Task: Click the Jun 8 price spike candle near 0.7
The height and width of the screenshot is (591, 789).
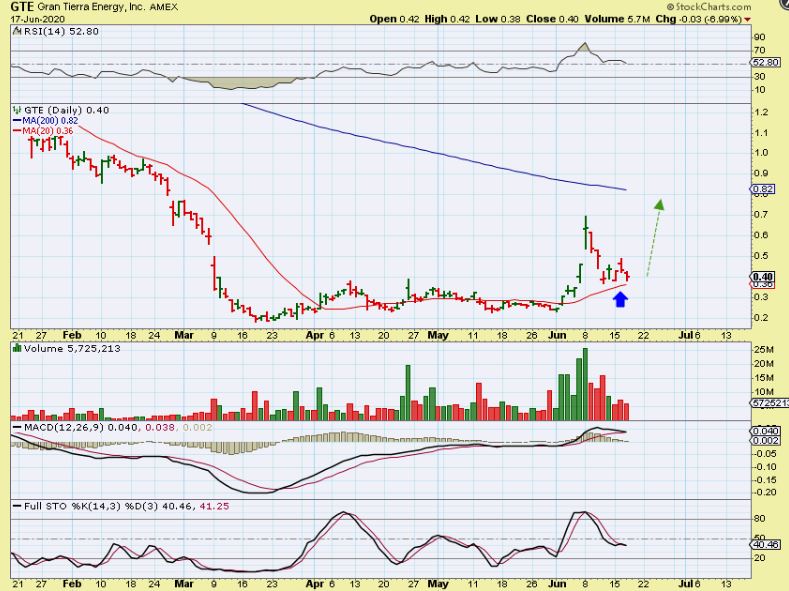Action: click(x=586, y=232)
